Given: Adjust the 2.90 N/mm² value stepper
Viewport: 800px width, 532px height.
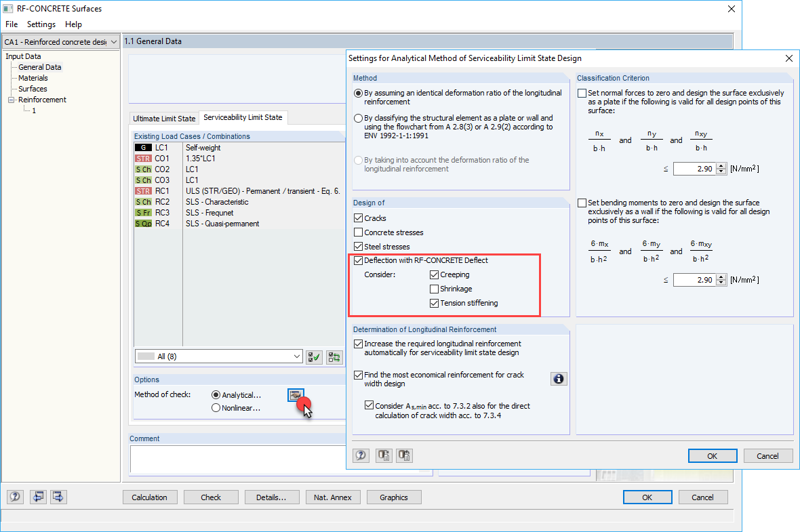Looking at the screenshot, I should pyautogui.click(x=722, y=168).
